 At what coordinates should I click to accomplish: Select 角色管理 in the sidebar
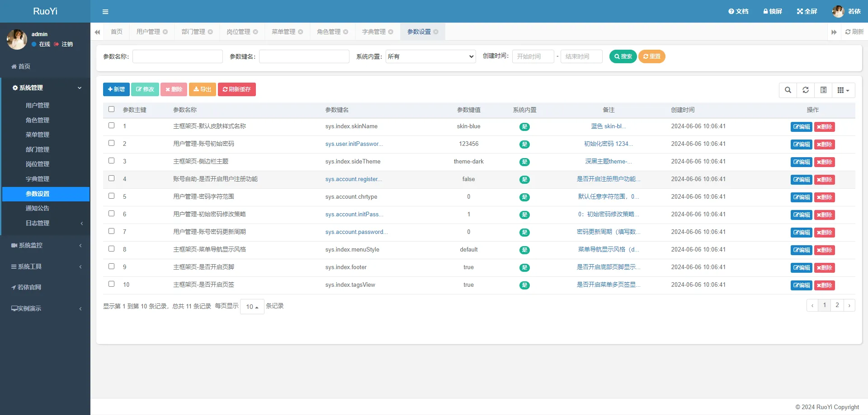click(38, 120)
